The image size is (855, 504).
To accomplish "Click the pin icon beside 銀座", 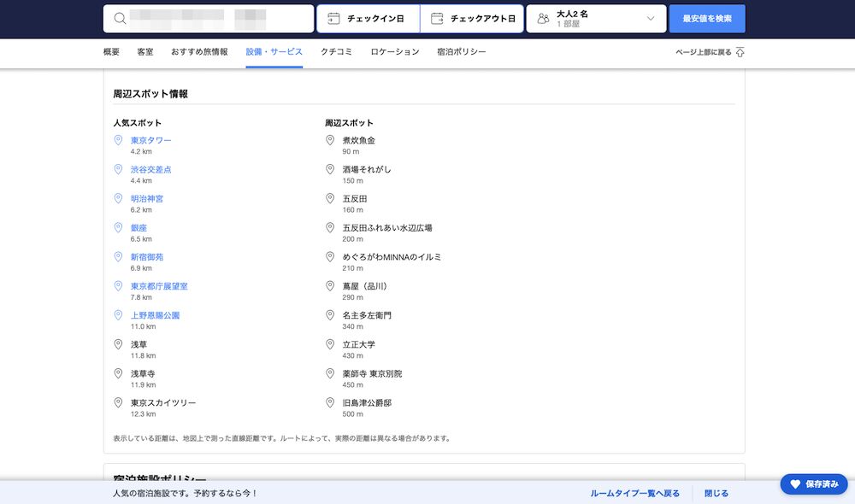I will [118, 228].
